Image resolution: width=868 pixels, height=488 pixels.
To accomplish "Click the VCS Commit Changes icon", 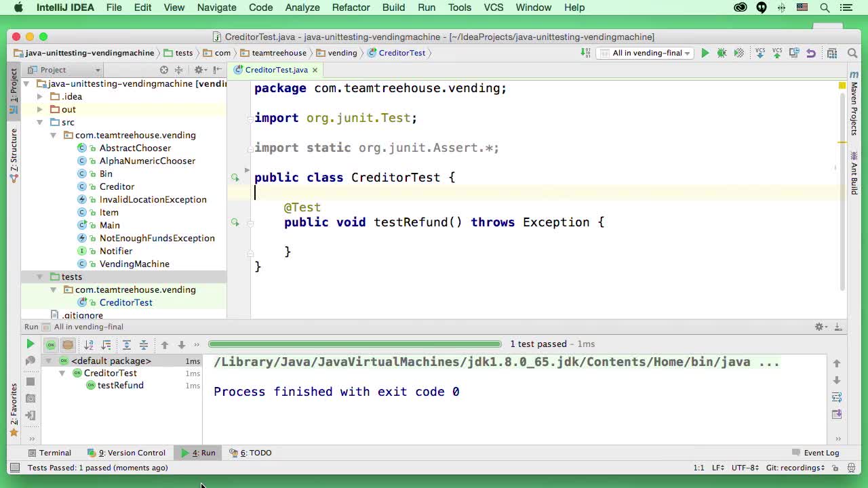I will [x=778, y=53].
